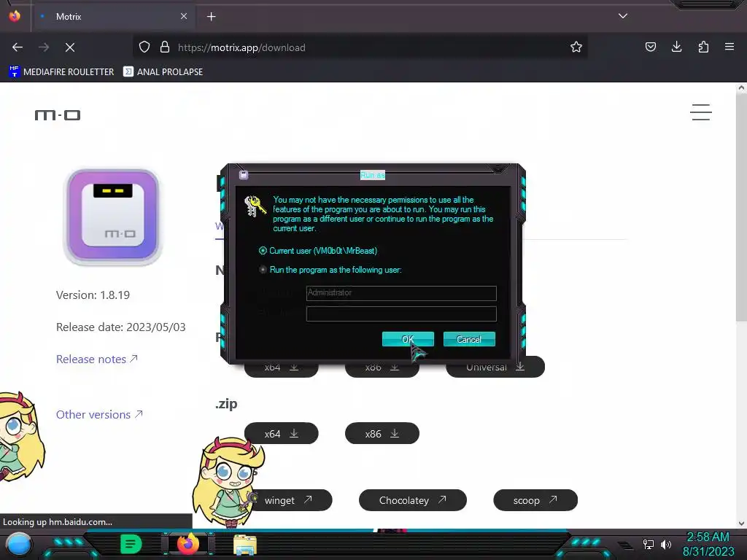Click the site security padlock icon
747x560 pixels.
coord(165,47)
